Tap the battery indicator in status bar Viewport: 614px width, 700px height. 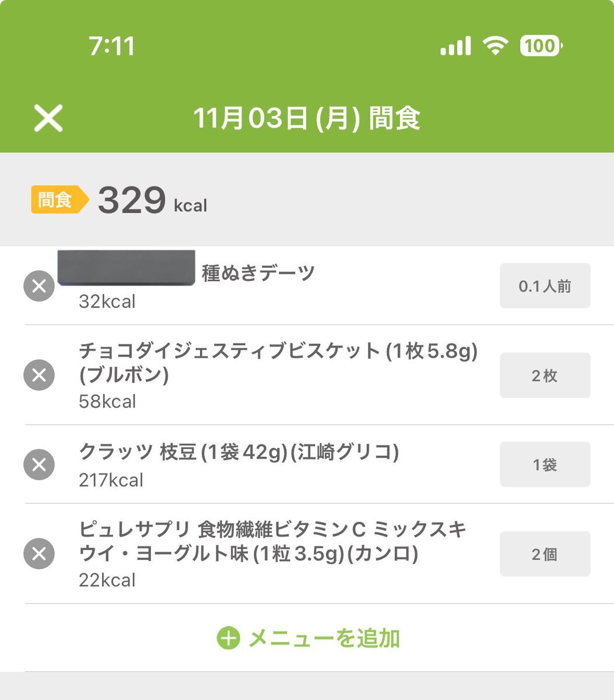coord(541,46)
